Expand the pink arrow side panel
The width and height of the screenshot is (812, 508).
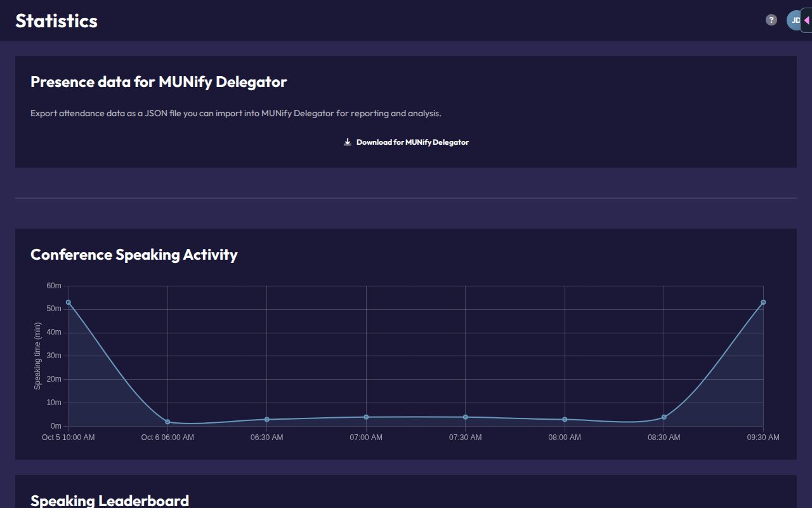(x=806, y=20)
